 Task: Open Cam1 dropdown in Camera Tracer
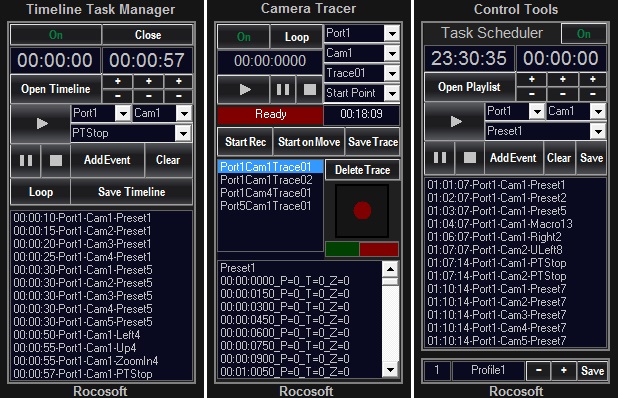pos(392,53)
